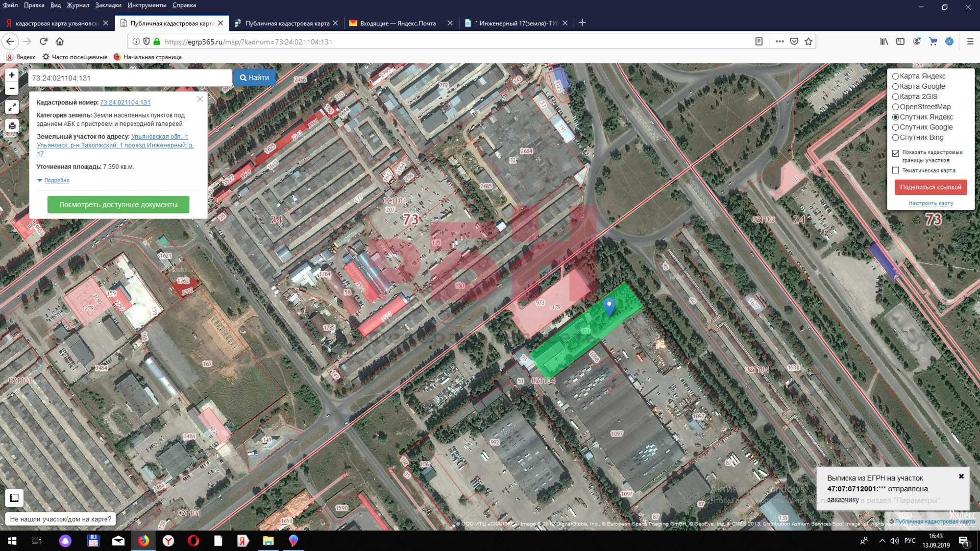Open Яндекс bookmark in bookmarks bar
Image resolution: width=980 pixels, height=551 pixels.
click(21, 57)
